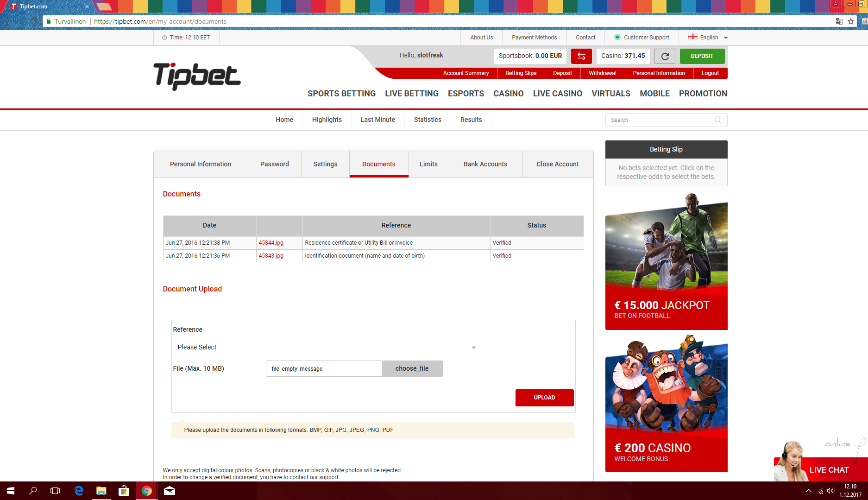This screenshot has width=868, height=500.
Task: Click the Withdrawal link
Action: [603, 73]
